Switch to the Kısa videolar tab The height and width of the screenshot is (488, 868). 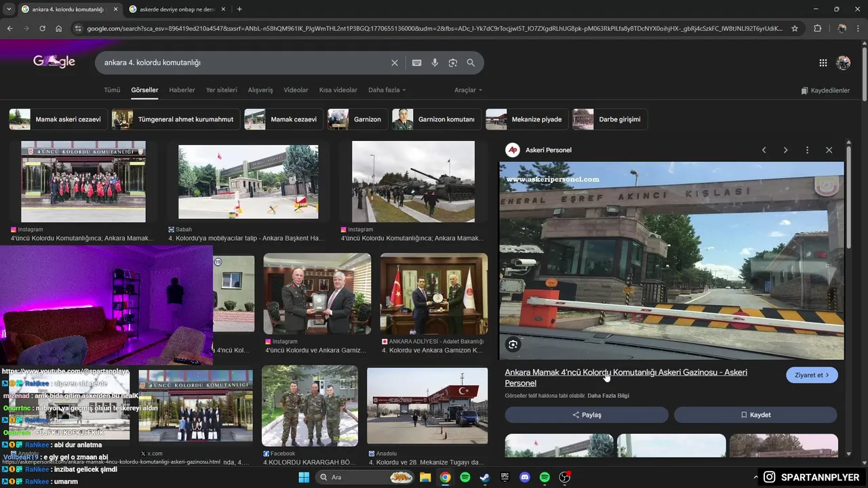pyautogui.click(x=338, y=90)
